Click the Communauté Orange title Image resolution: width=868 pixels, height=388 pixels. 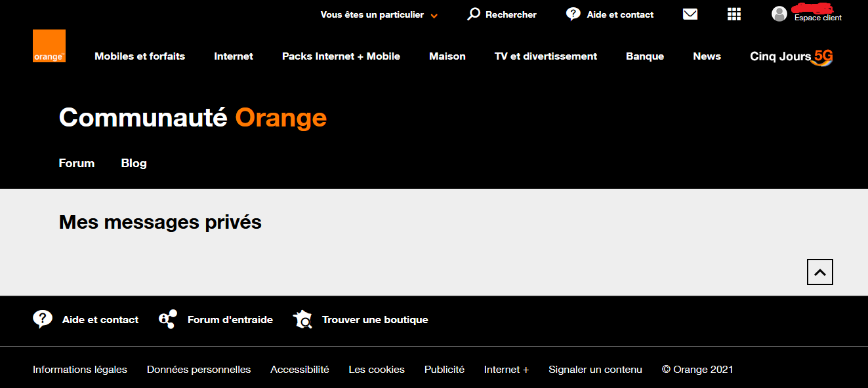193,118
